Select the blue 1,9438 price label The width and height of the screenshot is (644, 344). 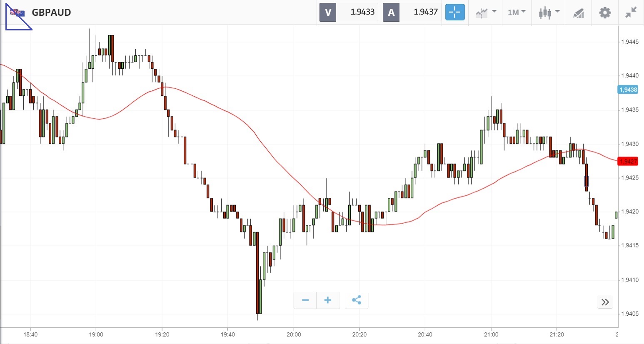628,90
